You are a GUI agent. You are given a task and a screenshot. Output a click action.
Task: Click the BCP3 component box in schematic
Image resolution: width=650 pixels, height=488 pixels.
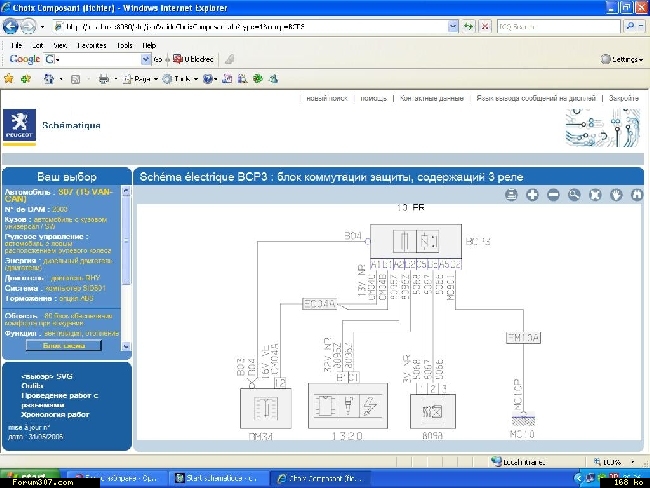(416, 241)
